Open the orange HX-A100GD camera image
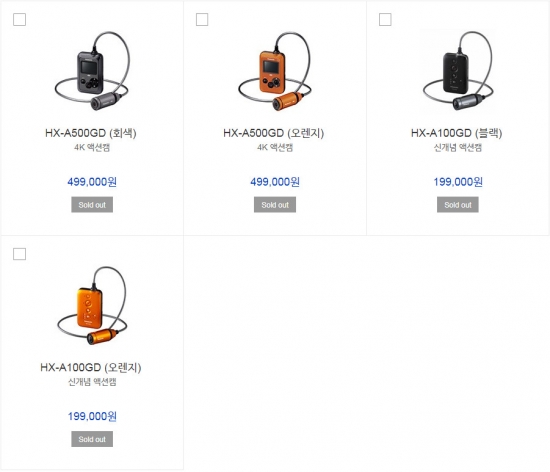 click(x=92, y=305)
